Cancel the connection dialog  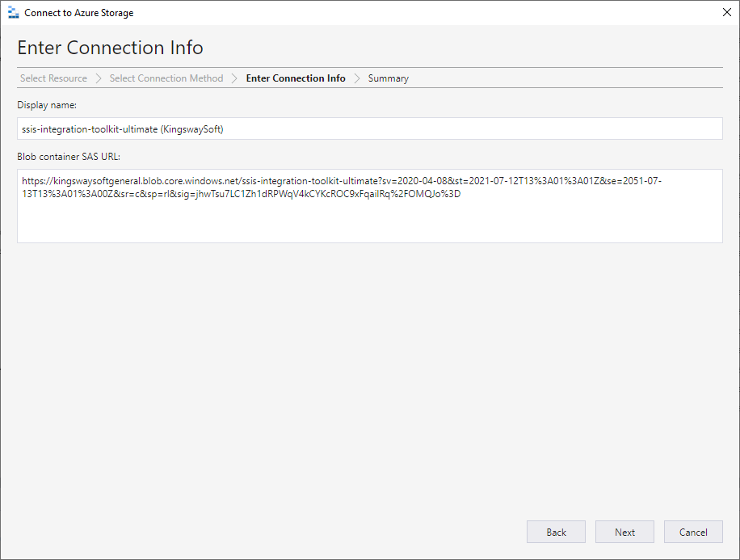point(693,533)
